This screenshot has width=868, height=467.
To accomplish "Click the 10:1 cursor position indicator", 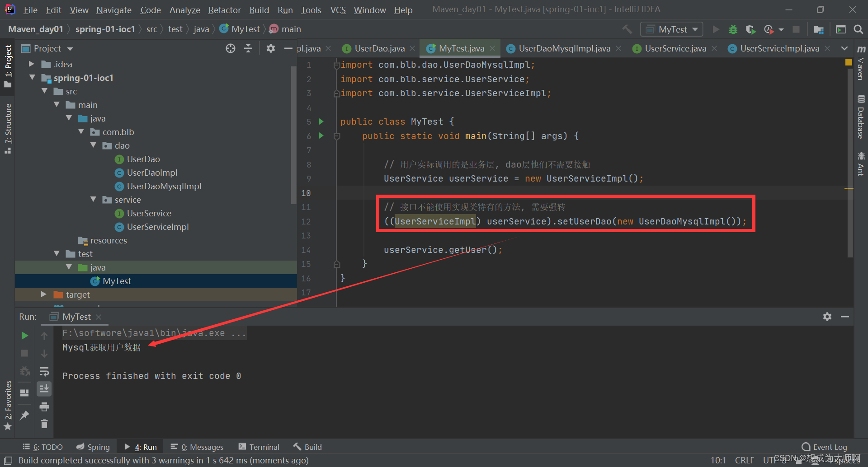I will [718, 460].
